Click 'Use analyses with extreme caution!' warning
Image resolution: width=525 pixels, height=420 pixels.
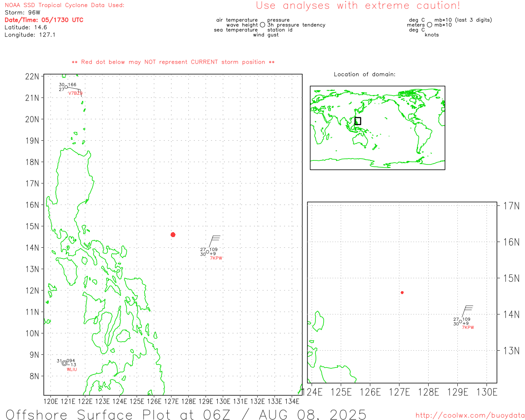click(358, 6)
